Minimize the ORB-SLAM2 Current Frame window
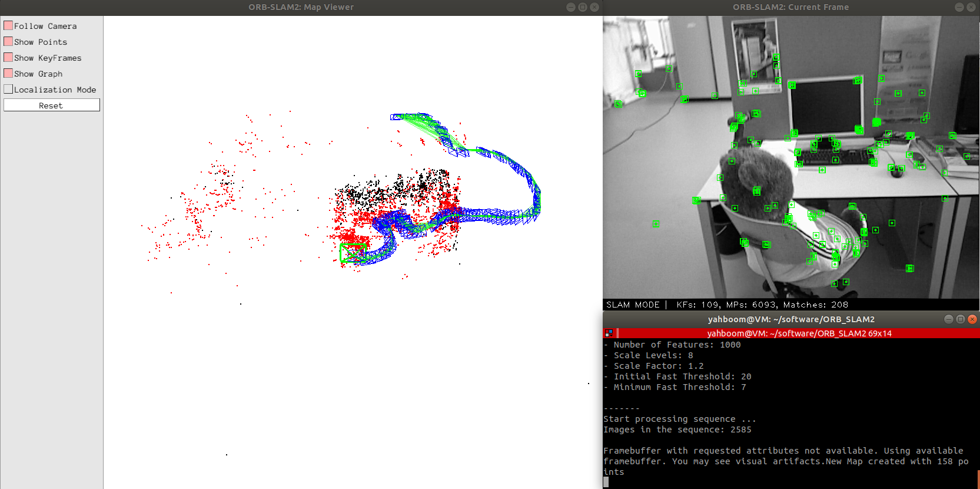The height and width of the screenshot is (489, 980). [x=959, y=7]
